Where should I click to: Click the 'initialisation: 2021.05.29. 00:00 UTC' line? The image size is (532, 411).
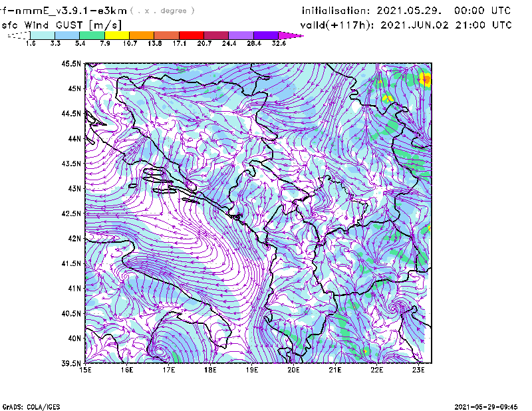[x=406, y=11]
